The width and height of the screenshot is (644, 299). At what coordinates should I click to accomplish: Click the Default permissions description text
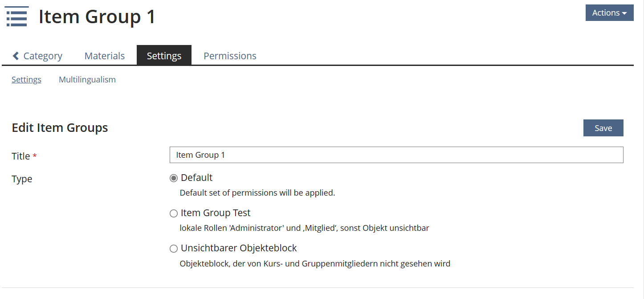pyautogui.click(x=257, y=193)
